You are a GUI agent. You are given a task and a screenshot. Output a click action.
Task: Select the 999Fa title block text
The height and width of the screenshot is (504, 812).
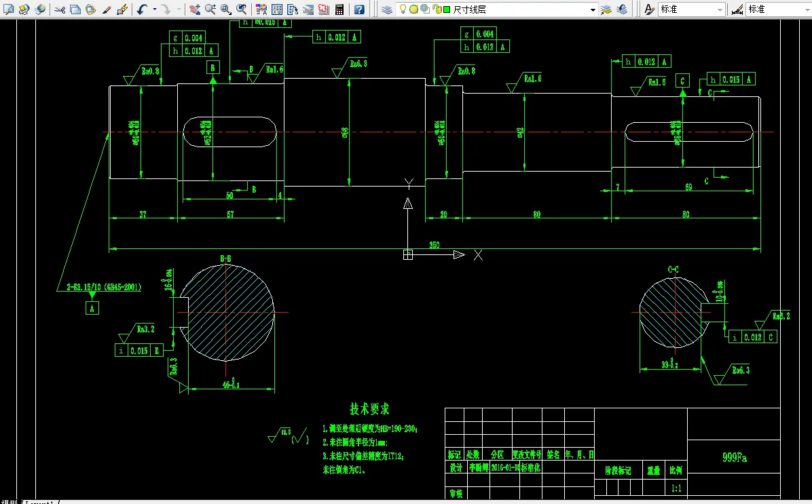[x=735, y=457]
